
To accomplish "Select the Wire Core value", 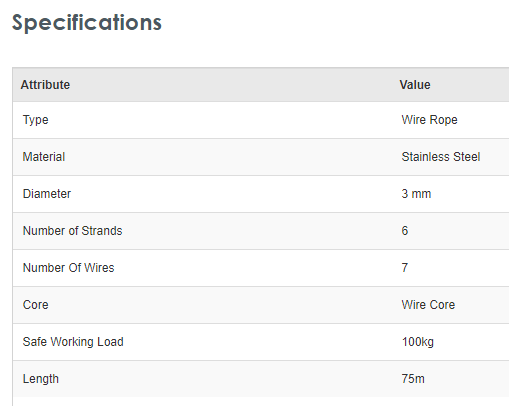I will click(x=428, y=305).
